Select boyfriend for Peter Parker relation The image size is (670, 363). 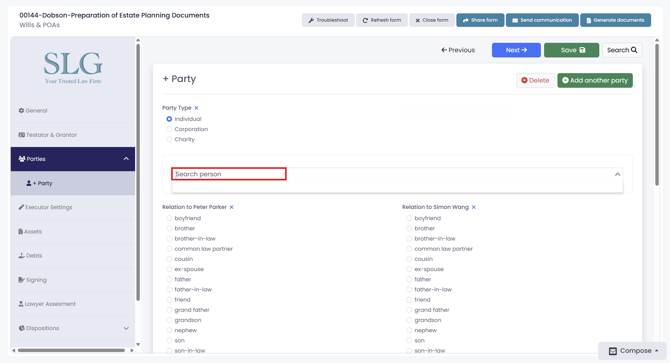[169, 218]
